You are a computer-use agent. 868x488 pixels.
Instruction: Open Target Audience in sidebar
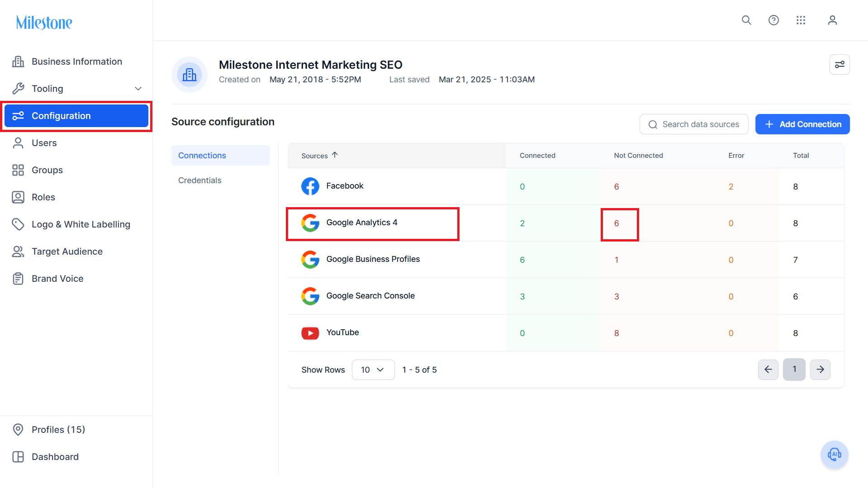tap(76, 251)
